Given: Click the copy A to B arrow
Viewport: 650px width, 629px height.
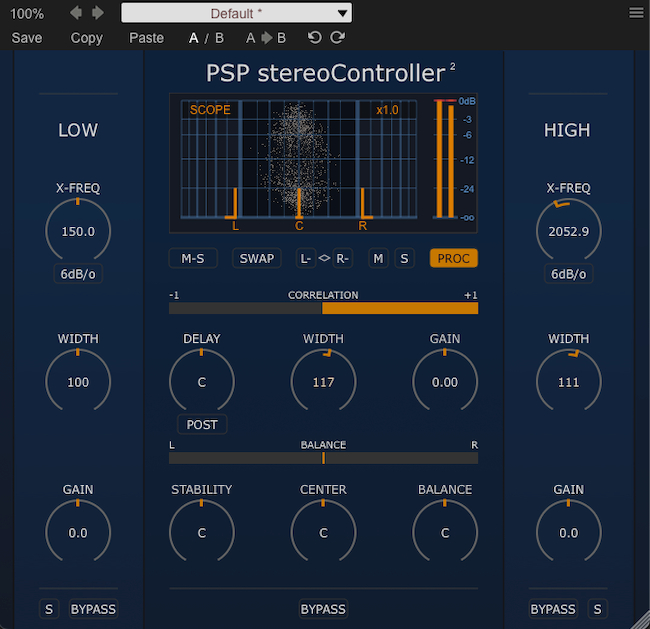Looking at the screenshot, I should click(x=265, y=38).
